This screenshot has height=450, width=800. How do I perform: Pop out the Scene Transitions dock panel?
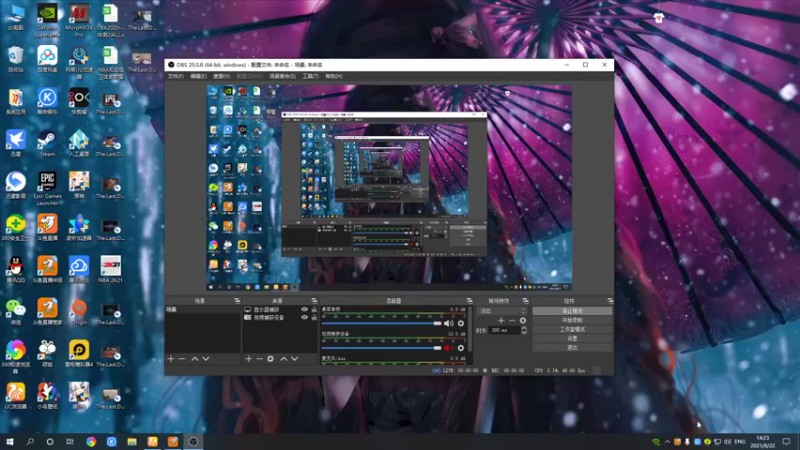point(526,301)
